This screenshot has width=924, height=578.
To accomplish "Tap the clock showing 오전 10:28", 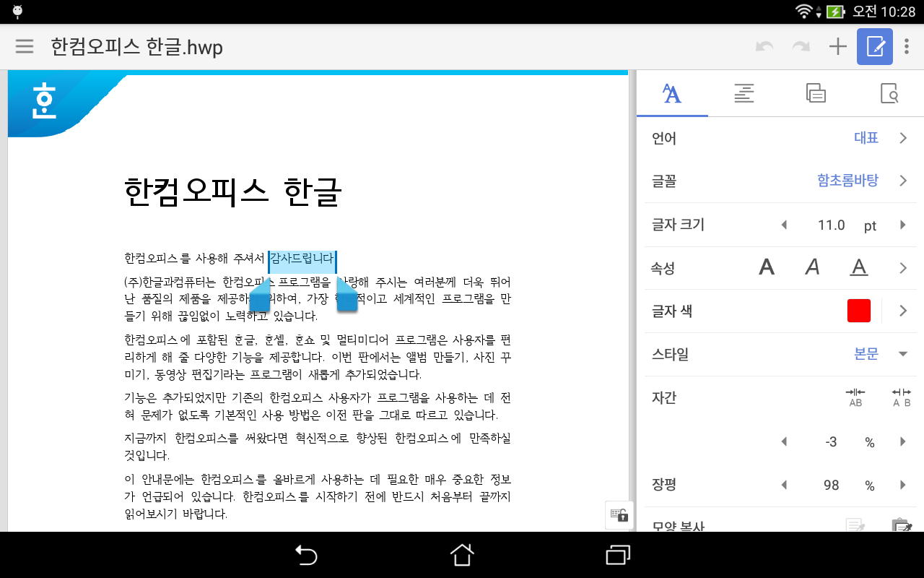I will [884, 12].
